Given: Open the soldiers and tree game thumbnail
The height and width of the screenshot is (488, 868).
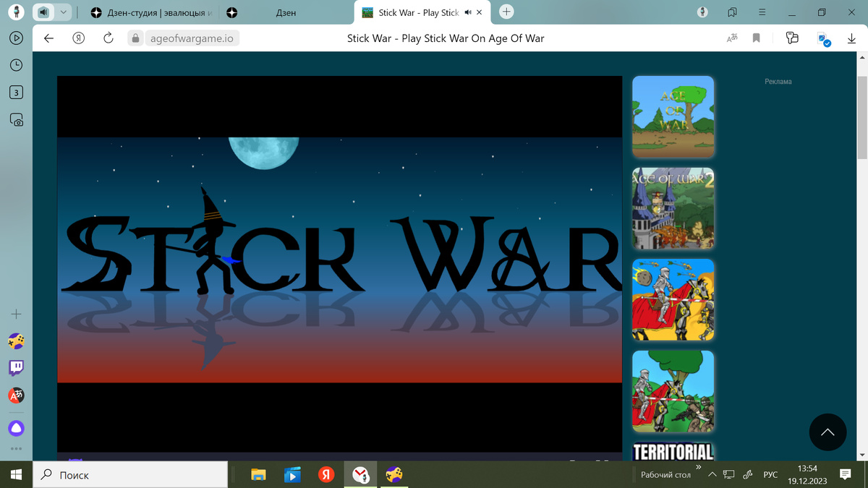Looking at the screenshot, I should click(673, 391).
